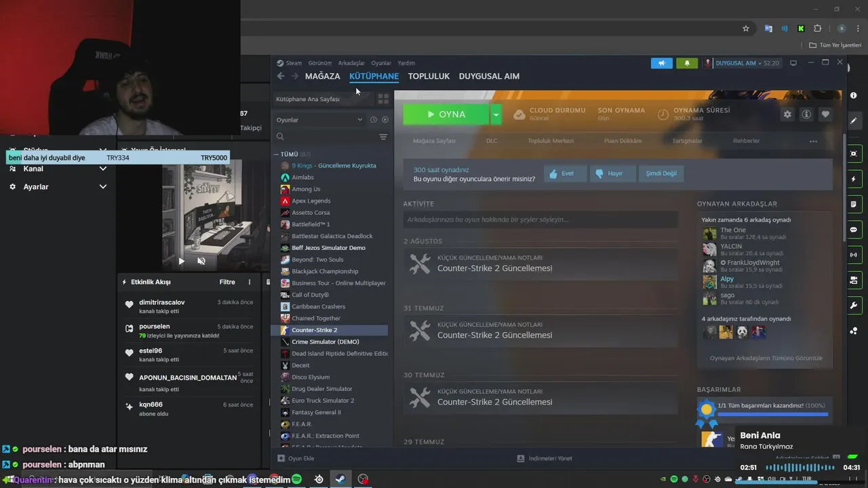Open the MAĞAZA tab

[323, 76]
